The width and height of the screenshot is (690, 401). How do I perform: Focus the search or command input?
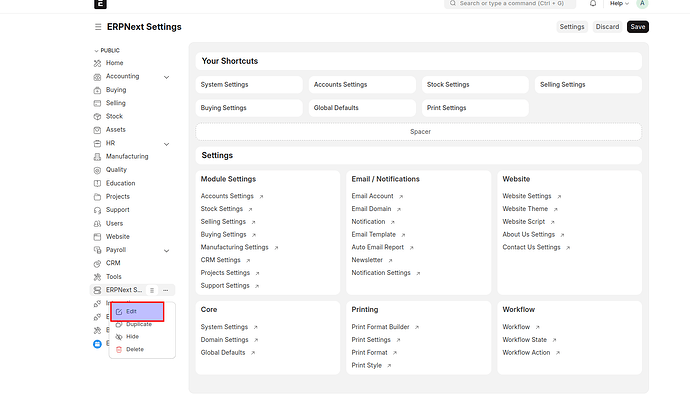click(510, 4)
